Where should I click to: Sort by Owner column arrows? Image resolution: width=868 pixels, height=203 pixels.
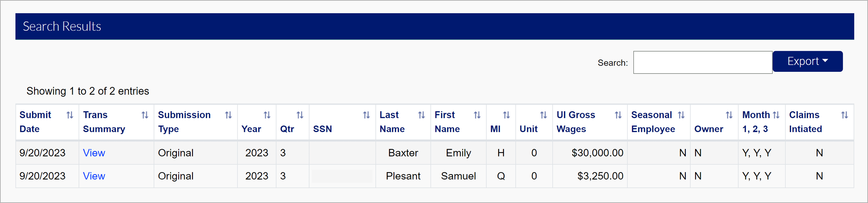coord(729,115)
